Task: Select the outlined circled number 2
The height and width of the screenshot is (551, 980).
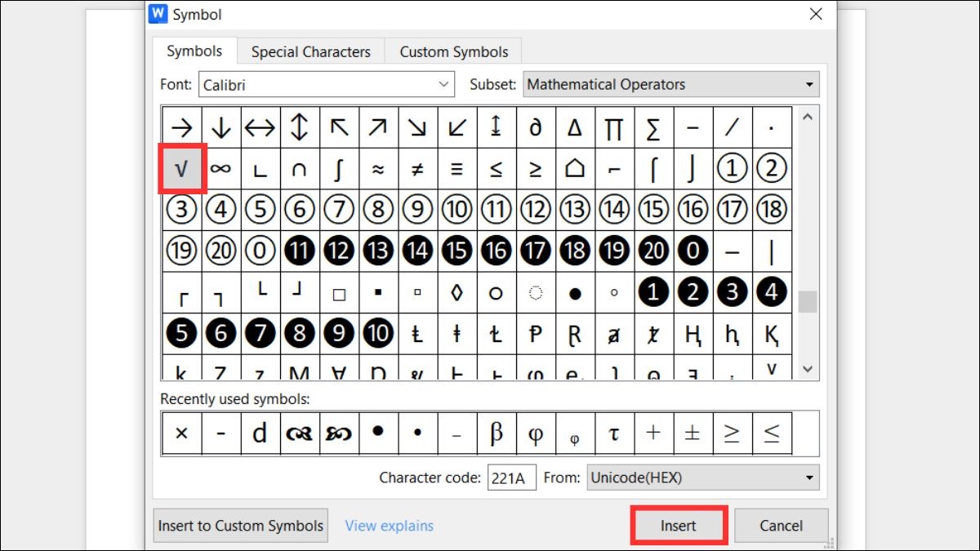Action: [771, 169]
